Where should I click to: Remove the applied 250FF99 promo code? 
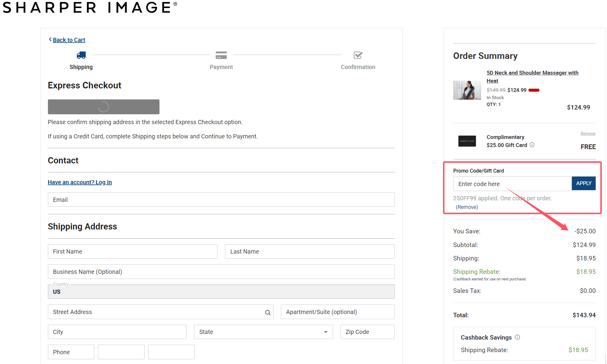pyautogui.click(x=467, y=207)
